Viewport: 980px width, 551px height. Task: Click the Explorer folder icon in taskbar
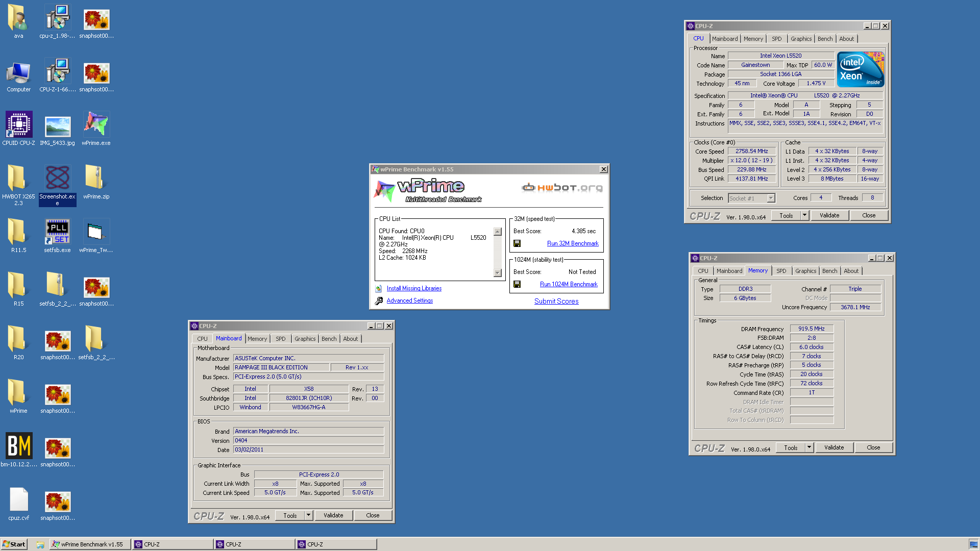point(40,544)
